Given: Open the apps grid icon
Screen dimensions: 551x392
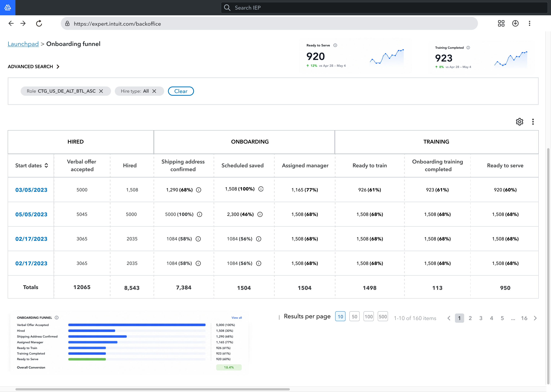Looking at the screenshot, I should [x=501, y=23].
